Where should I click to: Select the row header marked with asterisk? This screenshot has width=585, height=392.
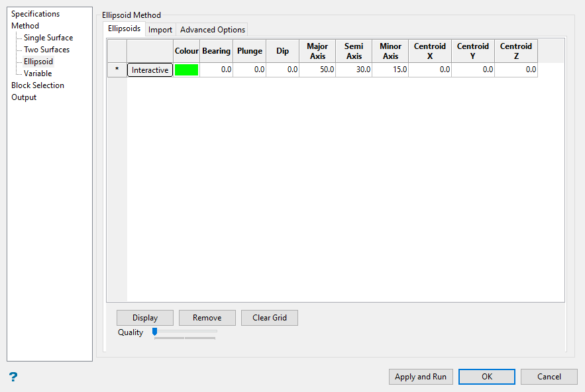[x=117, y=70]
